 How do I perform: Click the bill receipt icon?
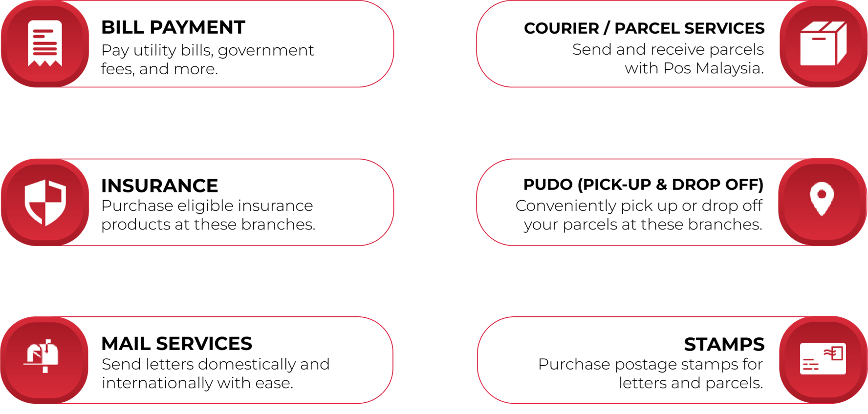click(45, 43)
